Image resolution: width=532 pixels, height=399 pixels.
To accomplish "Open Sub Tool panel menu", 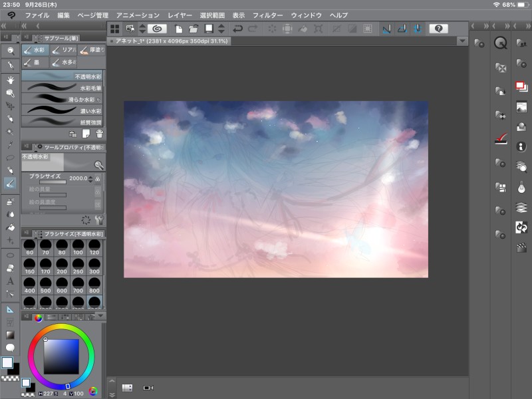I will pyautogui.click(x=27, y=38).
